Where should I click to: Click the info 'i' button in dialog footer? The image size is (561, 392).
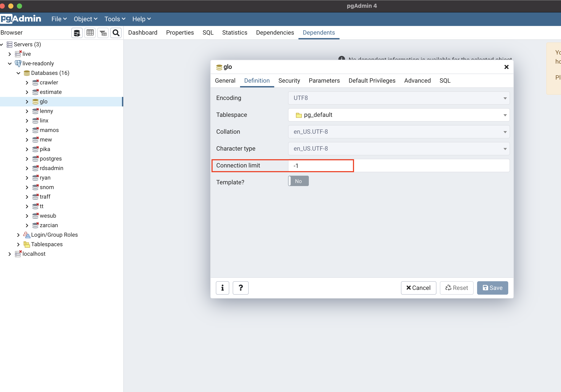pos(222,288)
